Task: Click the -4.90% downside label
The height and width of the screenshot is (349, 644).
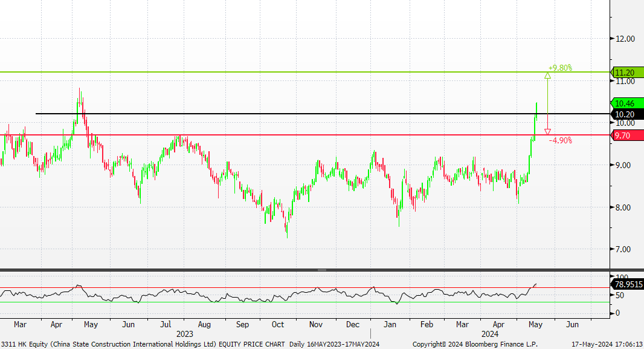Action: point(560,140)
